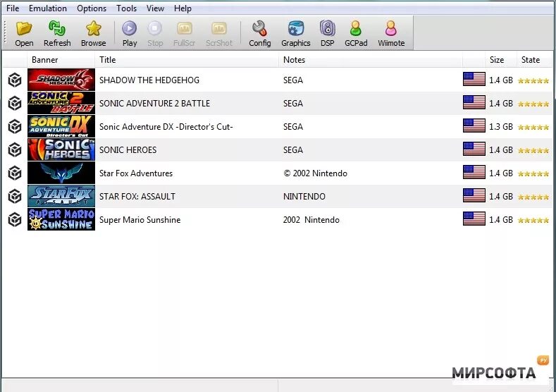Select Super Mario Sunshine title text
The height and width of the screenshot is (392, 556).
140,220
